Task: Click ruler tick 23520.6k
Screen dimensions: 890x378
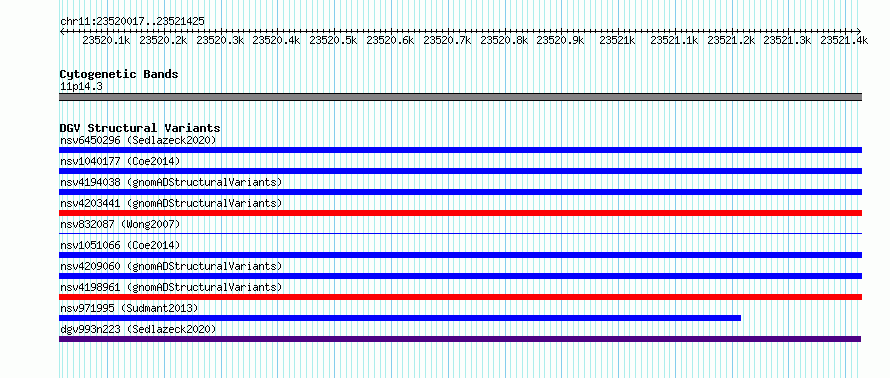Action: (391, 40)
